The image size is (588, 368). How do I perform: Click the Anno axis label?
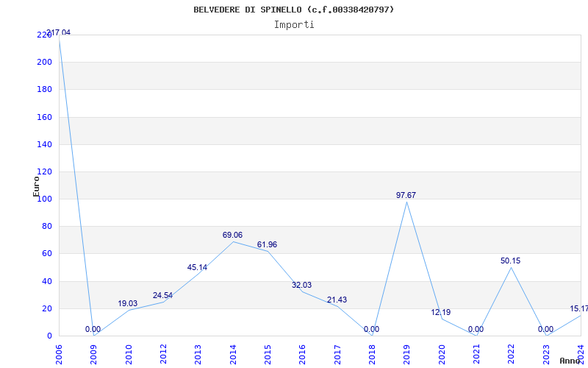[570, 361]
